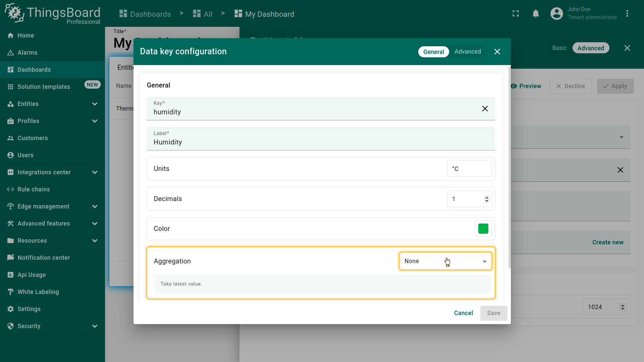
Task: Switch to Advanced mode in dialog
Action: point(468,52)
